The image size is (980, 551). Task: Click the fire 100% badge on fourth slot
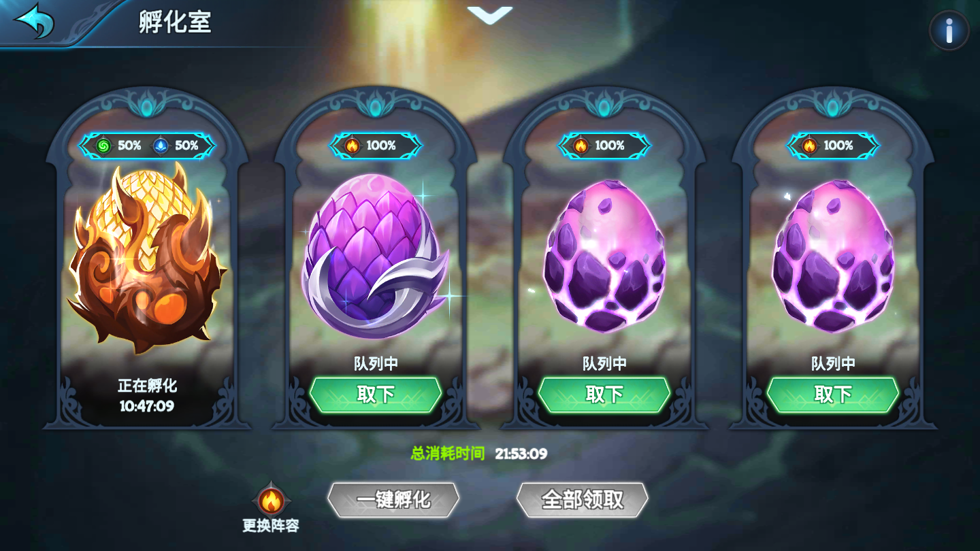pos(833,146)
